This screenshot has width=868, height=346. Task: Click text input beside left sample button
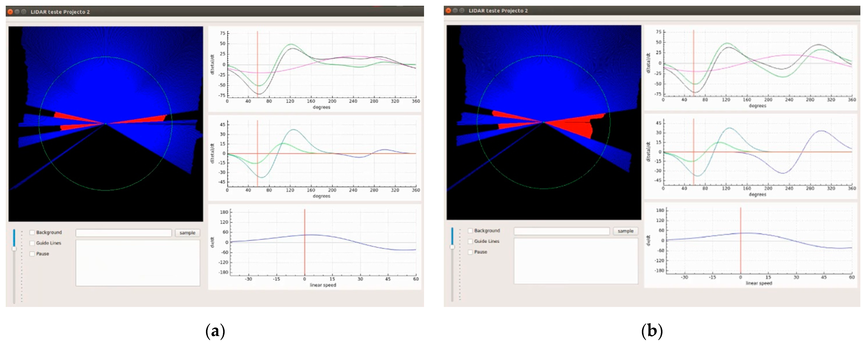pyautogui.click(x=124, y=233)
